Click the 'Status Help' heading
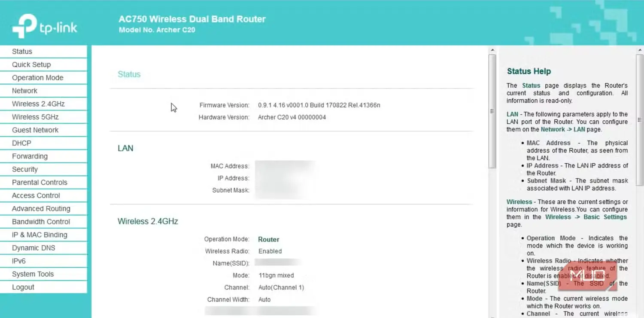 (x=529, y=71)
